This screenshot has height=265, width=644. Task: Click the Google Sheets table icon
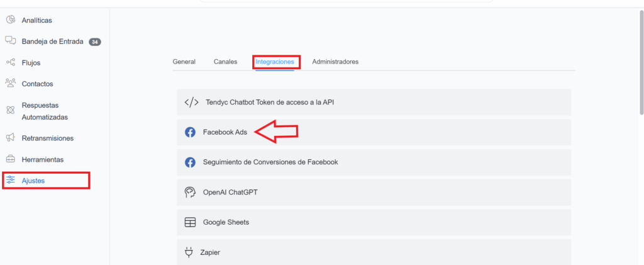point(190,223)
